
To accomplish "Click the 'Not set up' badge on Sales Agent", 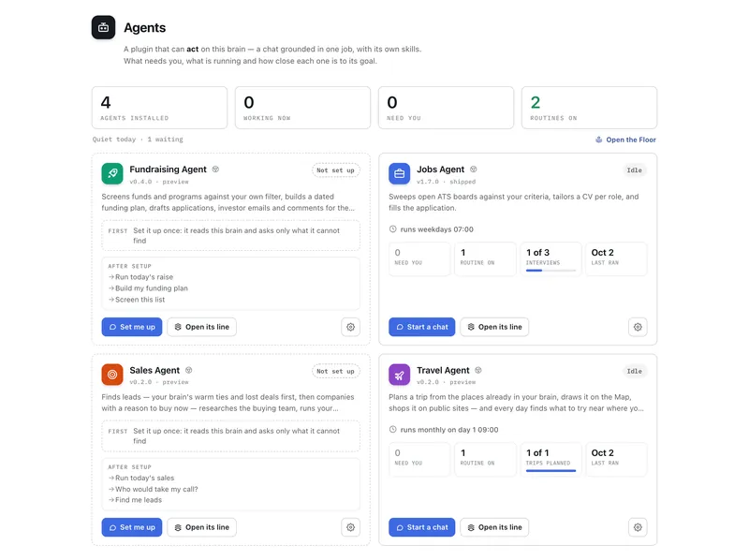I will pyautogui.click(x=336, y=371).
